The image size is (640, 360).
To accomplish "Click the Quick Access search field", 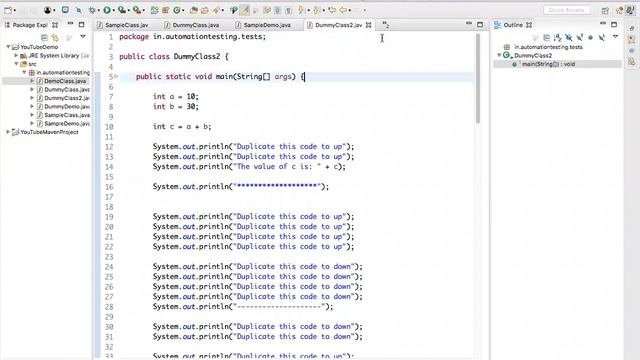I will point(567,10).
